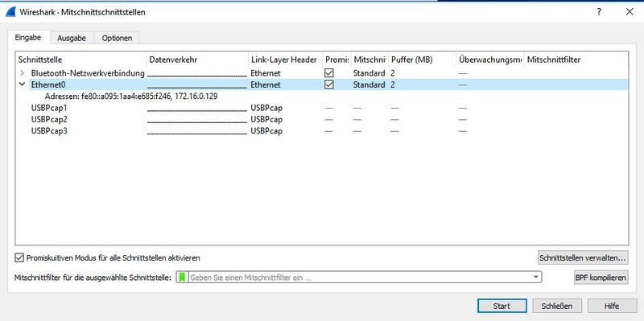Image resolution: width=644 pixels, height=321 pixels.
Task: Switch to the Eingabe tab
Action: pyautogui.click(x=28, y=37)
